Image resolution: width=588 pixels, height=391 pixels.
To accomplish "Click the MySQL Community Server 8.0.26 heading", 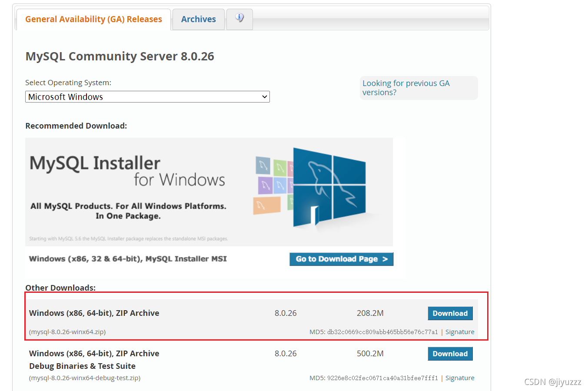I will coord(120,56).
